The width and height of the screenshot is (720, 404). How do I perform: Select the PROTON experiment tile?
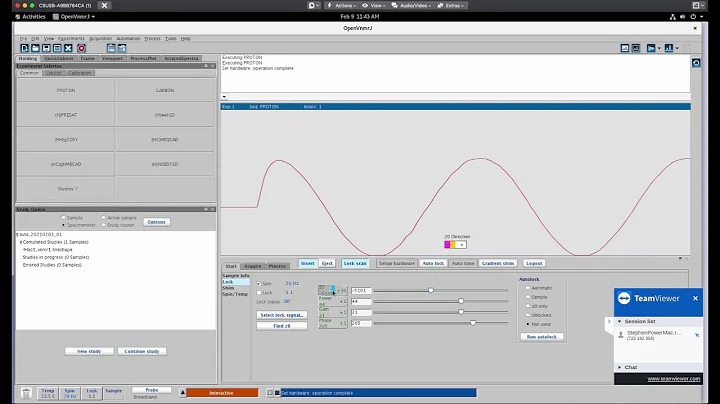[66, 90]
